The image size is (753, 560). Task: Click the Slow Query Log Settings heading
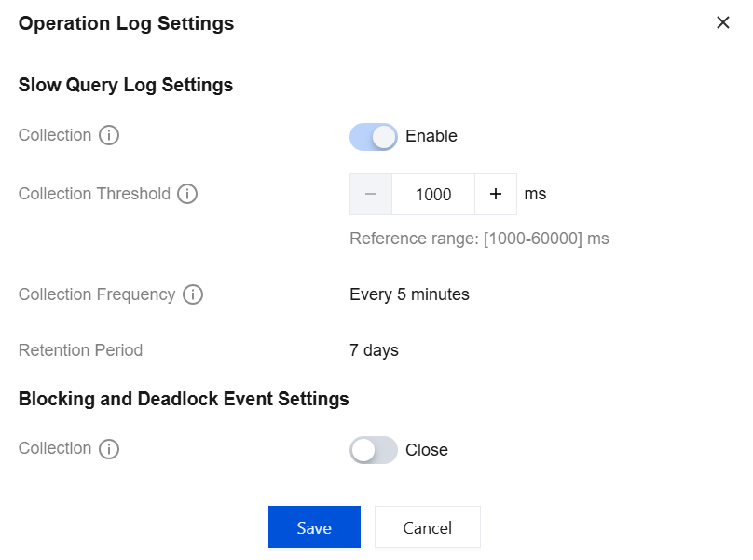pos(126,85)
